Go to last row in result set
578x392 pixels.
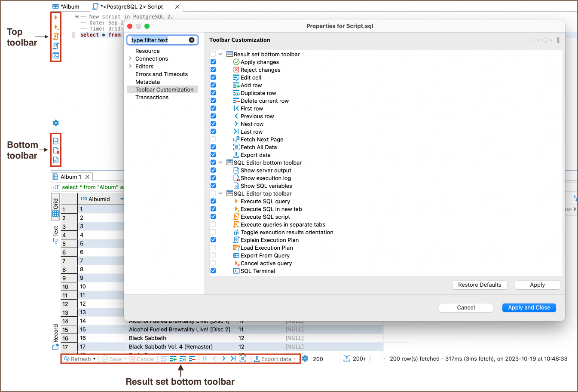[x=233, y=359]
